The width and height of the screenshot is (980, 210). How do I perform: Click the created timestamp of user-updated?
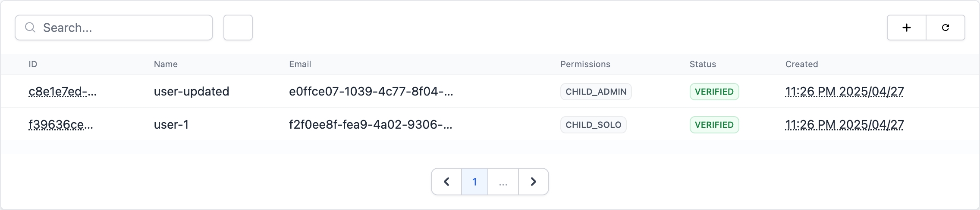[x=845, y=91]
